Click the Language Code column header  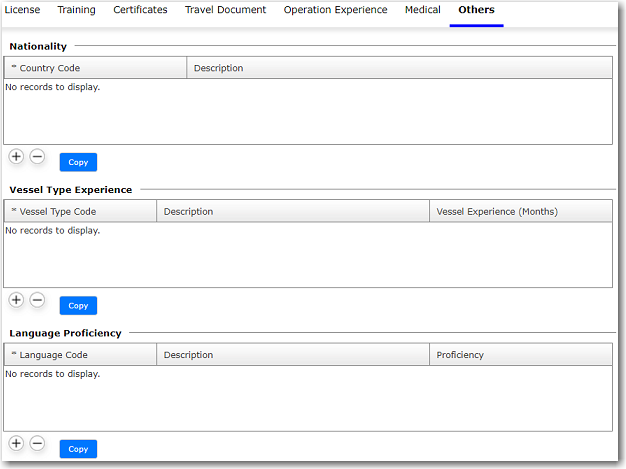pyautogui.click(x=54, y=355)
